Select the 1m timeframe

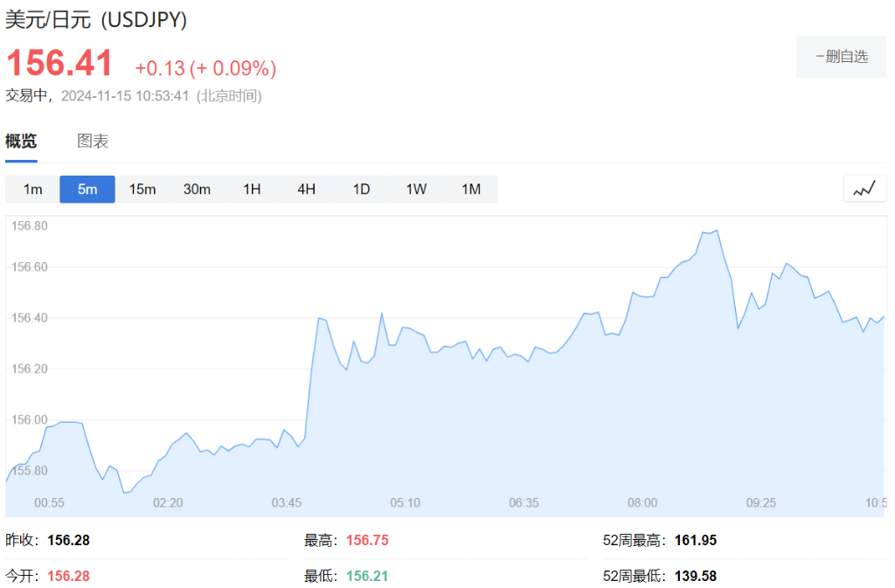[31, 189]
